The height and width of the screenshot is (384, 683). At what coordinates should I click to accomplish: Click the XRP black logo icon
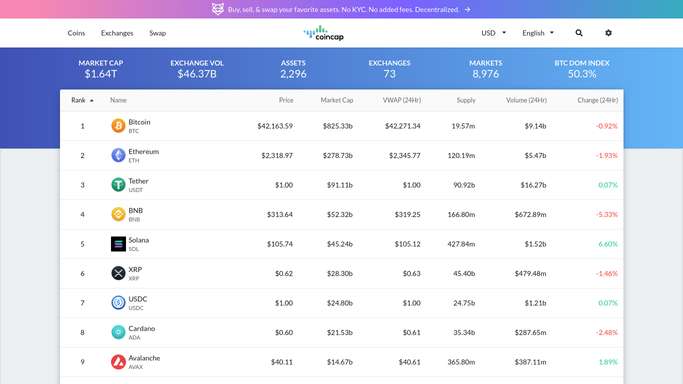tap(118, 273)
